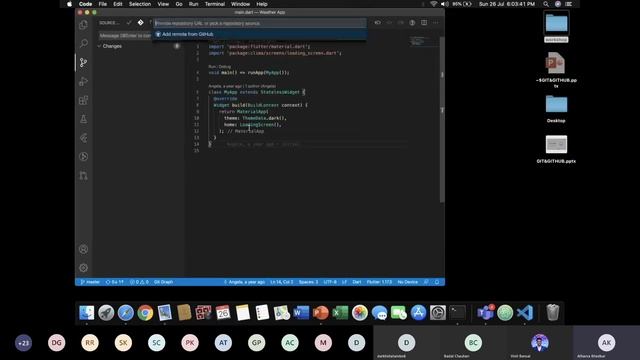The height and width of the screenshot is (360, 640).
Task: Click 'Ln 14, Col 2' in status bar
Action: click(x=282, y=282)
